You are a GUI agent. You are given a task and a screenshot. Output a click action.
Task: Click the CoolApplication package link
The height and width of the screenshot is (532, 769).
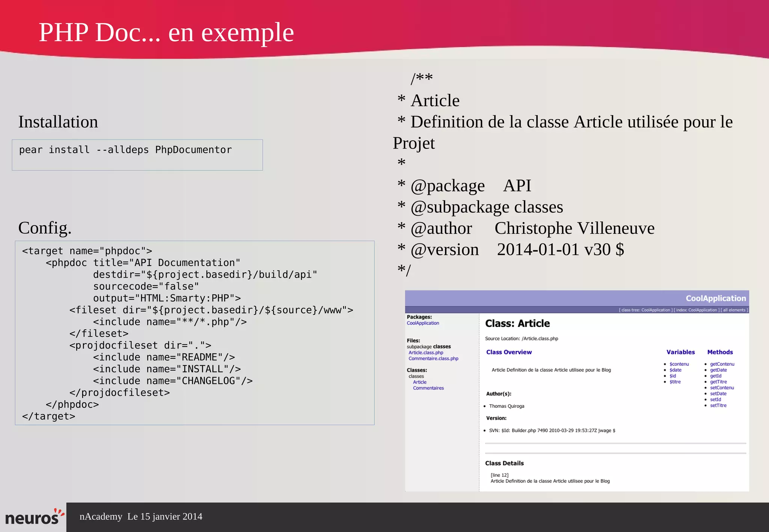423,323
